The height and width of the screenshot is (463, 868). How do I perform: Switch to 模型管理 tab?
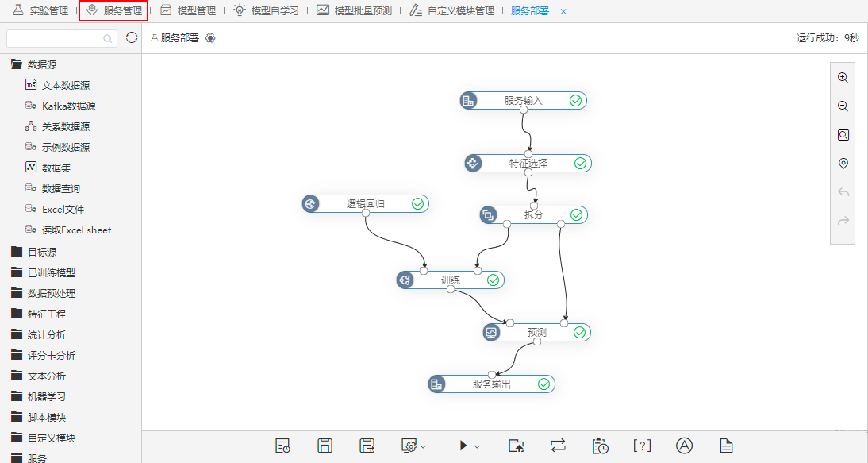coord(188,10)
